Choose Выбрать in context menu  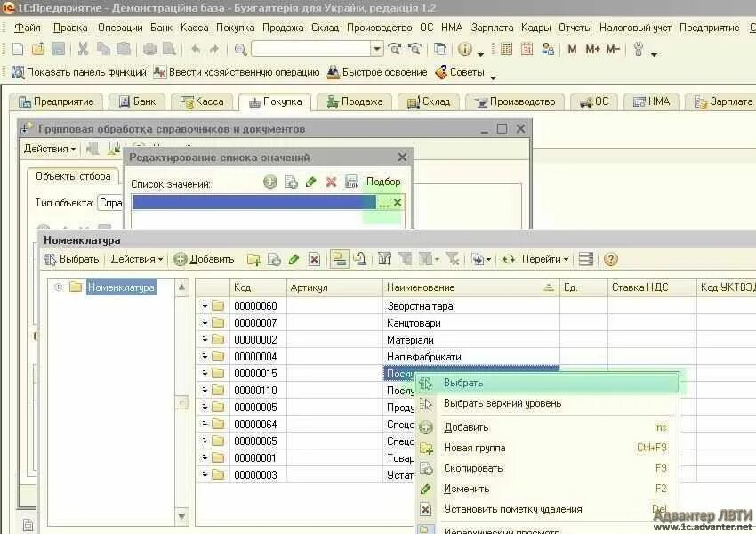(x=548, y=383)
